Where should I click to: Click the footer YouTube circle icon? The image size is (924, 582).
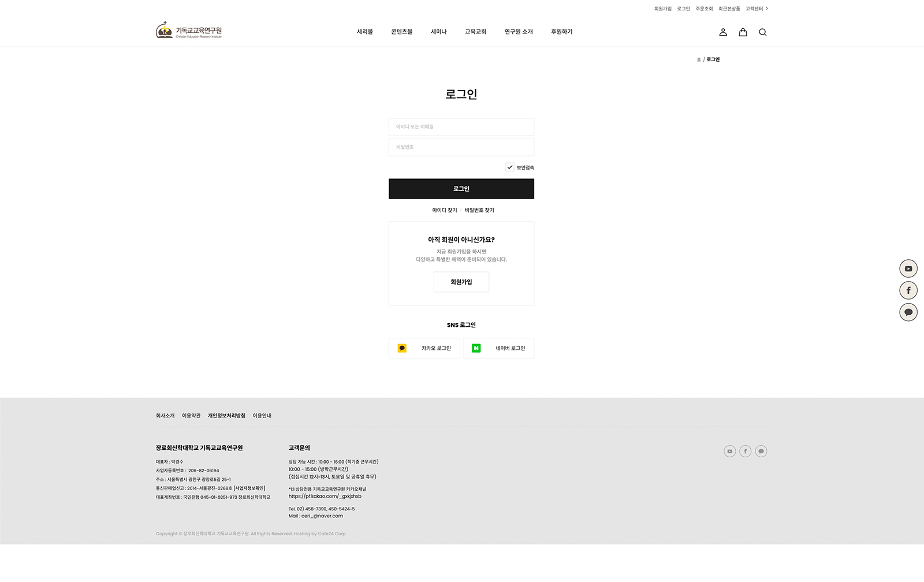pyautogui.click(x=730, y=452)
